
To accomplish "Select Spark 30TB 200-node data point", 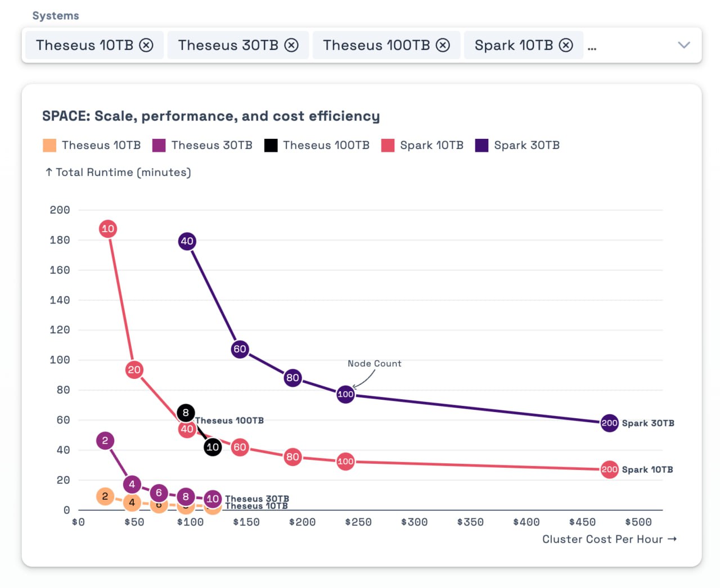I will 609,423.
